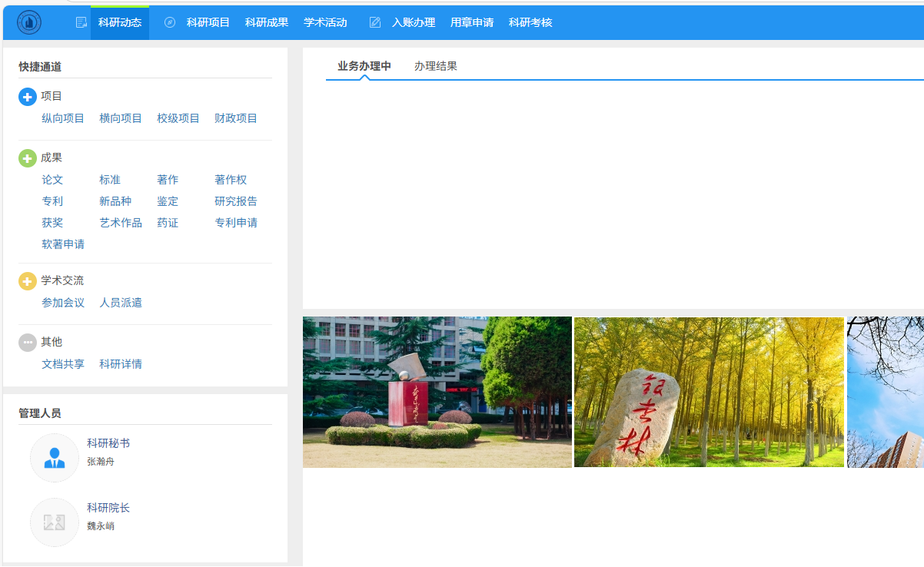Open the 科研成果 menu item
This screenshot has width=924, height=567.
[x=267, y=22]
